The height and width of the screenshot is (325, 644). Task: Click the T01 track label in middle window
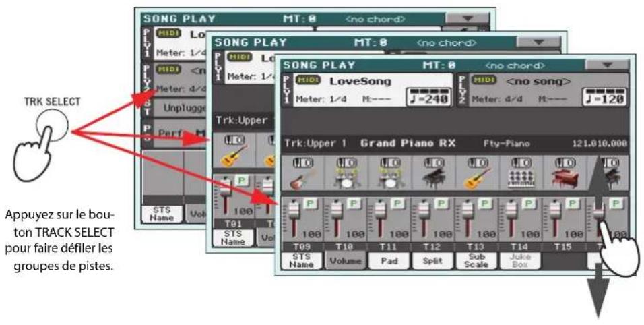(x=233, y=224)
